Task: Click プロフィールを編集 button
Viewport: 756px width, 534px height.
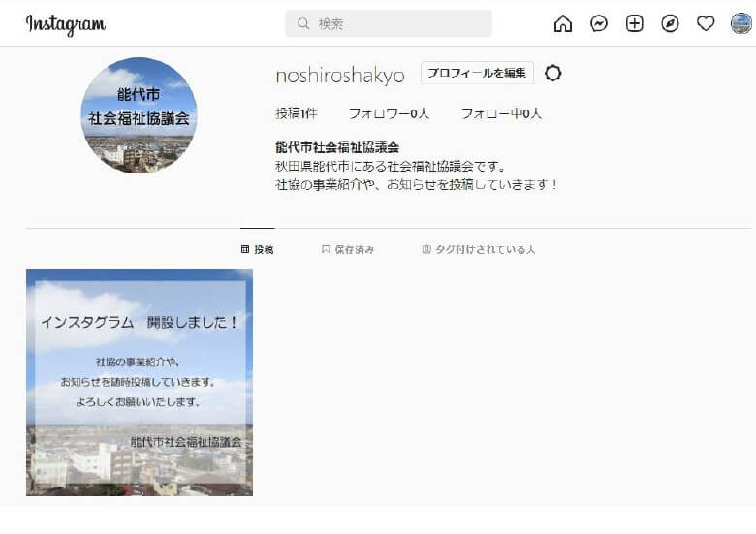Action: pos(477,73)
